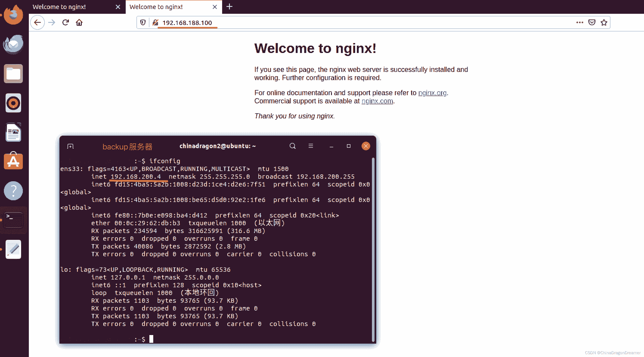Go forward one page in Firefox

tap(52, 23)
